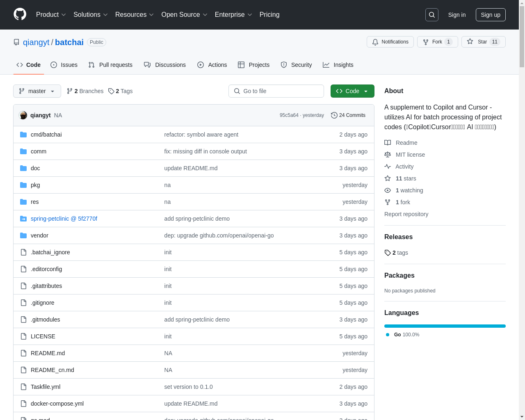
Task: Switch to the Issues tab
Action: point(64,65)
